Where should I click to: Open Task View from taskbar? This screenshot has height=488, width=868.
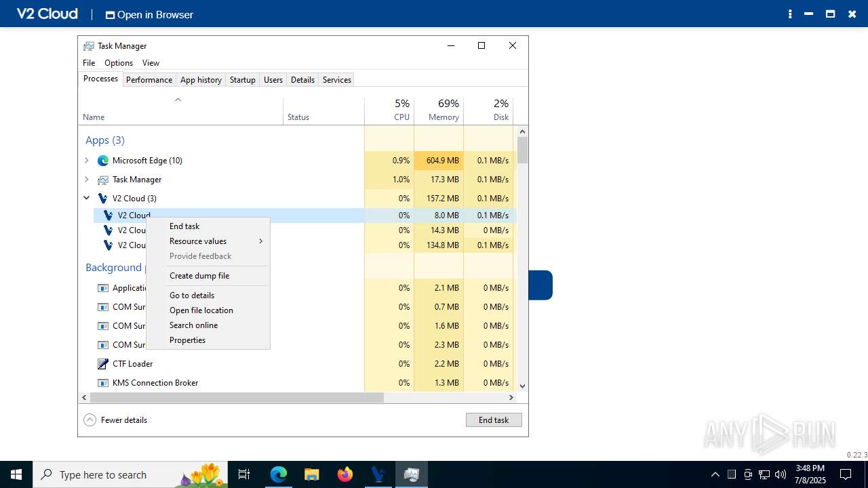pos(244,474)
